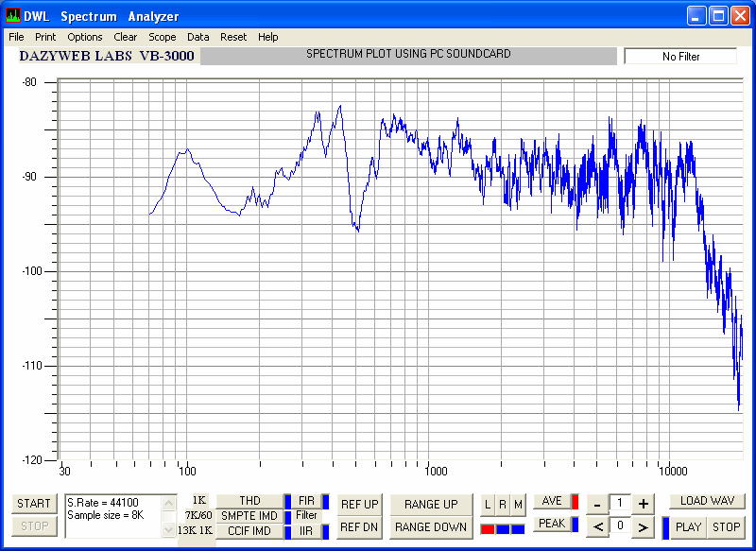The width and height of the screenshot is (756, 551).
Task: Open the Help menu
Action: coord(267,37)
